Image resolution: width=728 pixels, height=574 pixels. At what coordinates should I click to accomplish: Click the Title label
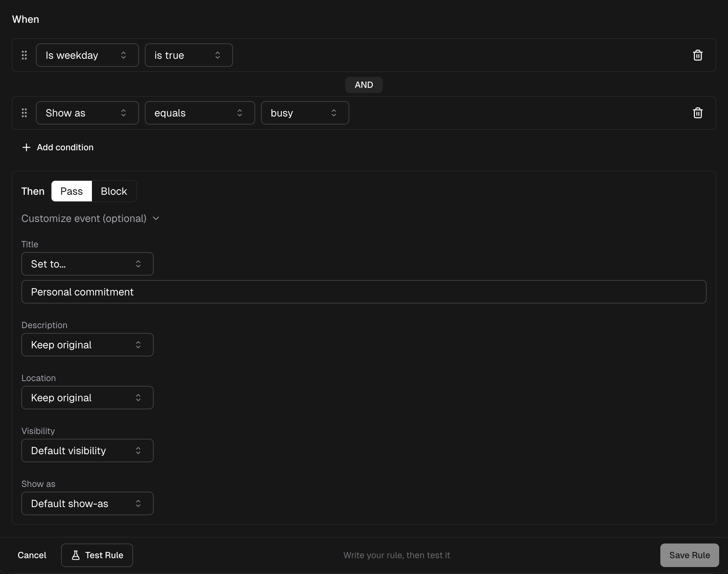30,244
